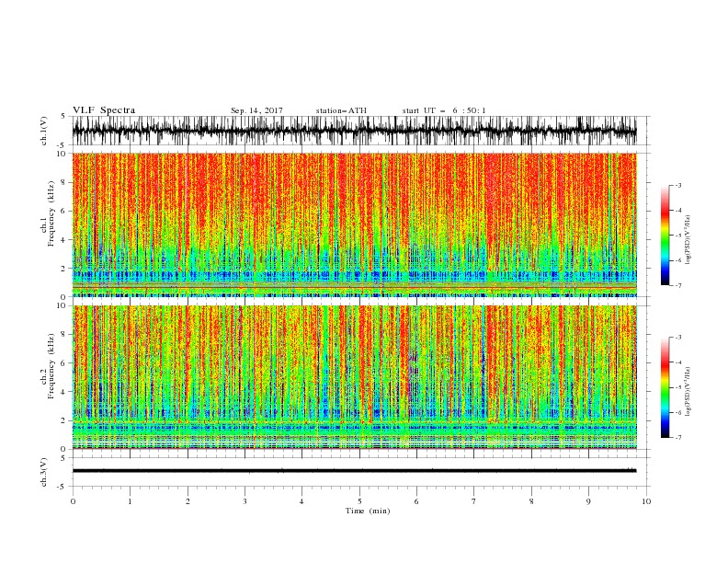
Task: Click the ch.1 voltage waveform trace
Action: point(354,131)
